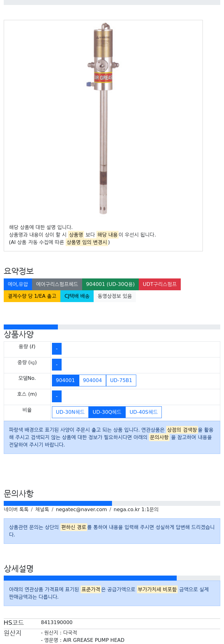
Task: Select the UD-75B1 model option
Action: [121, 380]
